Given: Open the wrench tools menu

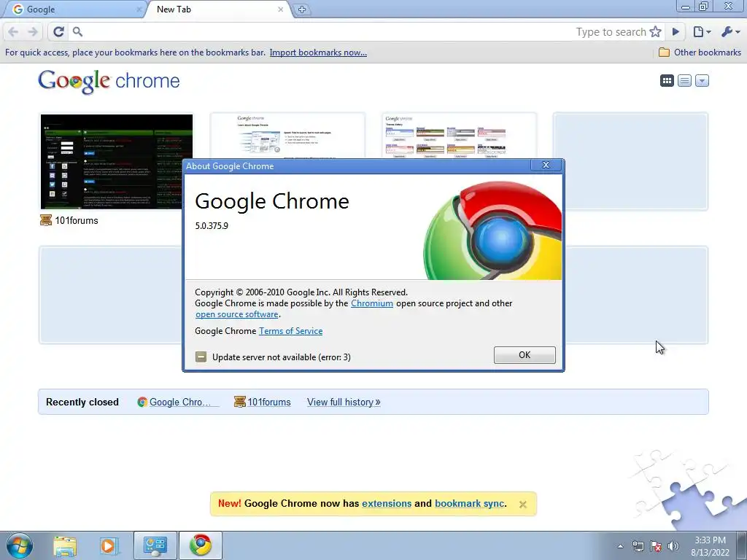Looking at the screenshot, I should [x=730, y=32].
